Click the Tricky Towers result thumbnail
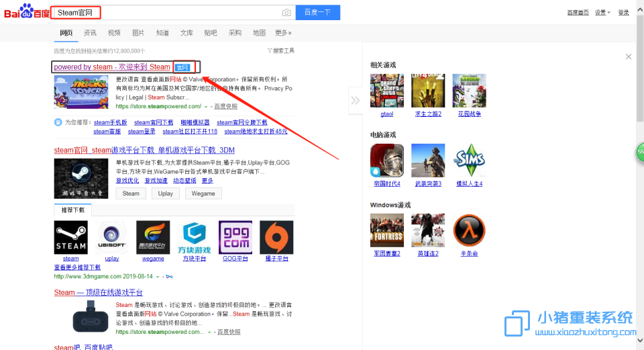The height and width of the screenshot is (350, 644). [x=81, y=92]
